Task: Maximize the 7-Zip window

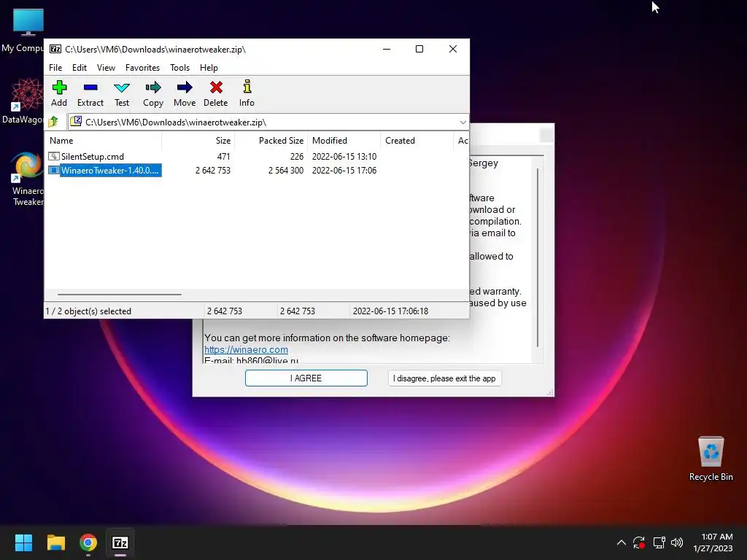Action: click(419, 49)
